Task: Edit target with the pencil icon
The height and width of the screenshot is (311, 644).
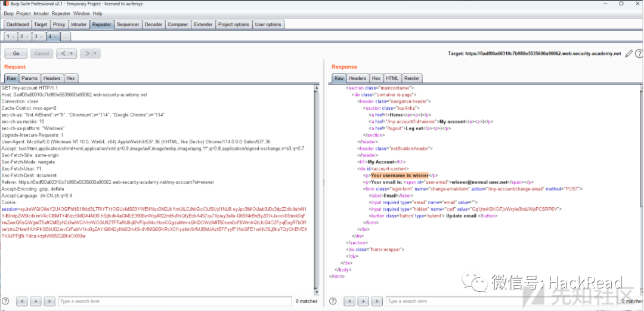Action: [628, 54]
